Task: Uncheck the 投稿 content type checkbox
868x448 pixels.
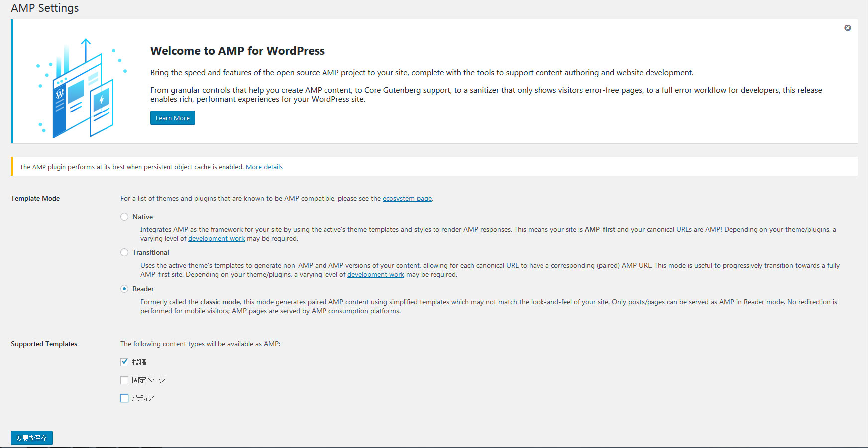Action: click(x=124, y=362)
